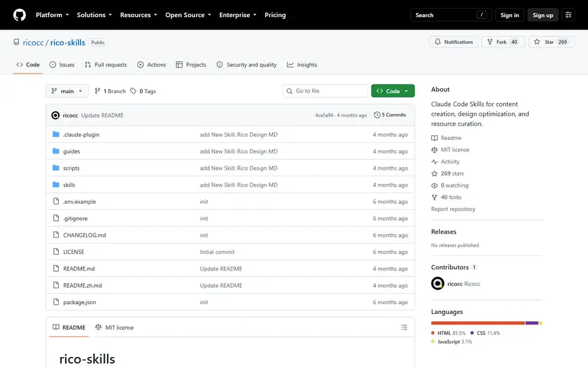Open the appearance settings icon beside Sign up
The image size is (588, 368).
[568, 15]
